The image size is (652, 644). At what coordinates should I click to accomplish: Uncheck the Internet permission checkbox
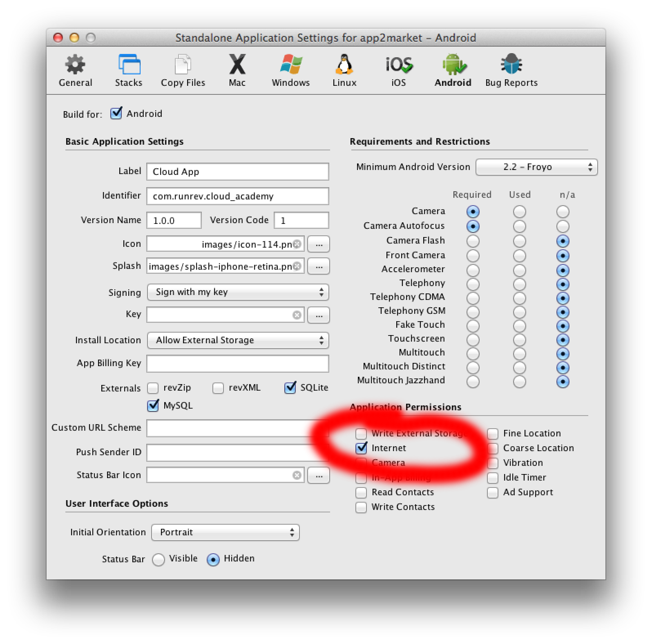361,448
